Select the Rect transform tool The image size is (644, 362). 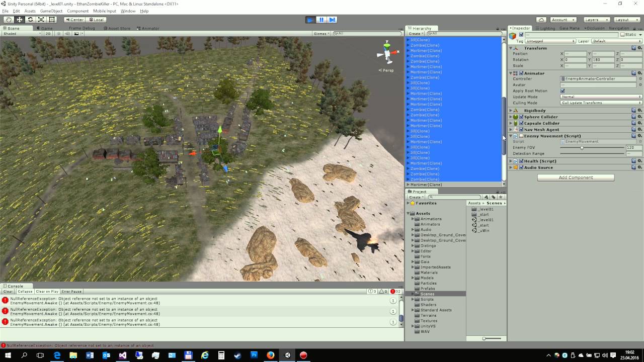51,20
